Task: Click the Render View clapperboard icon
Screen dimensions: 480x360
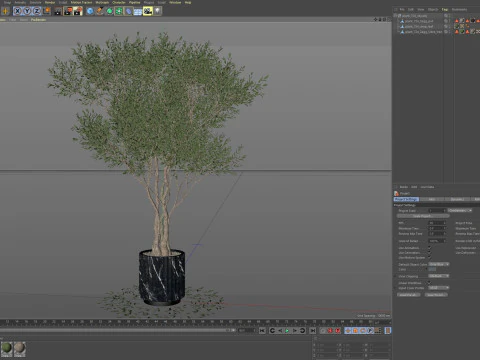Action: coord(58,11)
